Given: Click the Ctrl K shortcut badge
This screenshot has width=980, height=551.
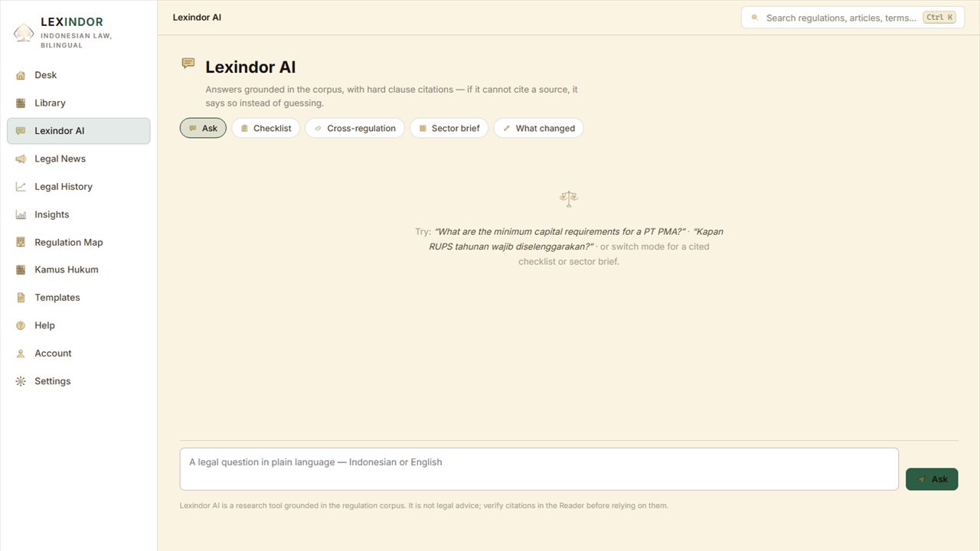Looking at the screenshot, I should [939, 18].
